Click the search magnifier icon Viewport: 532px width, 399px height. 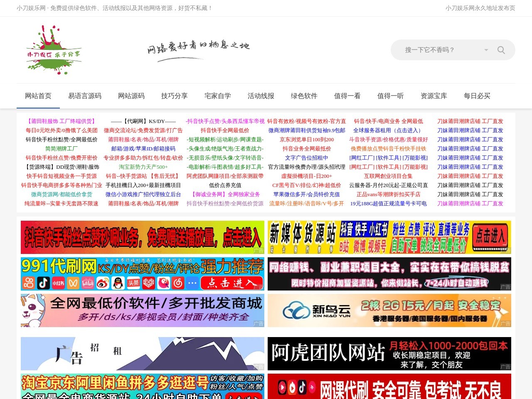click(x=501, y=50)
